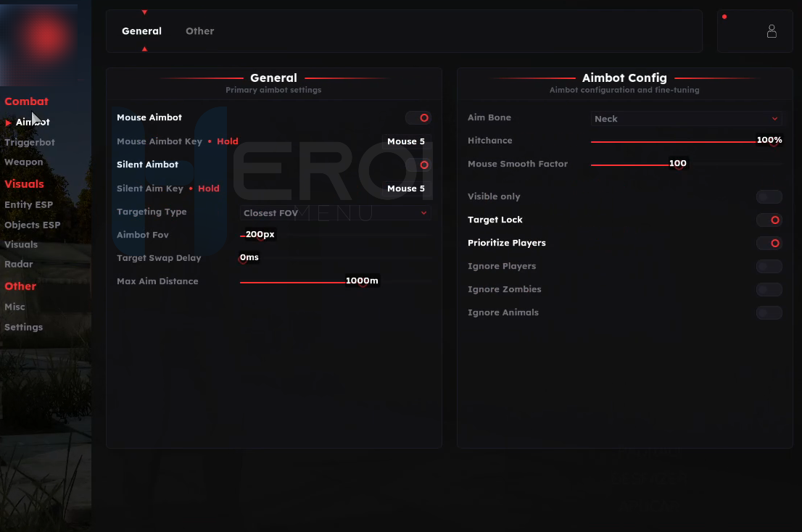Click the Hitchance slider handle

click(773, 142)
